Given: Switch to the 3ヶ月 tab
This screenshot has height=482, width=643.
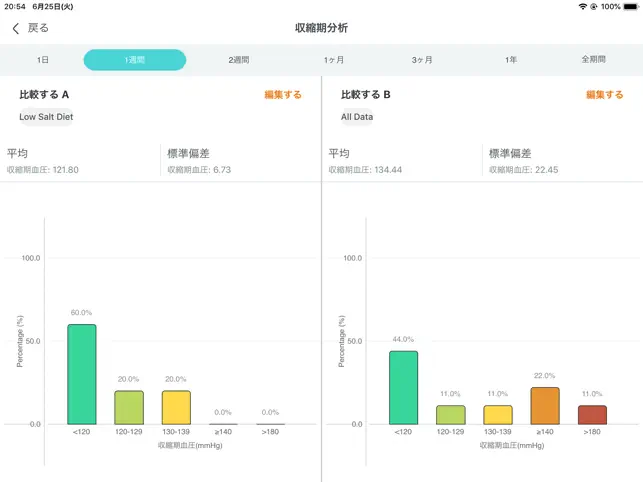Looking at the screenshot, I should click(422, 60).
